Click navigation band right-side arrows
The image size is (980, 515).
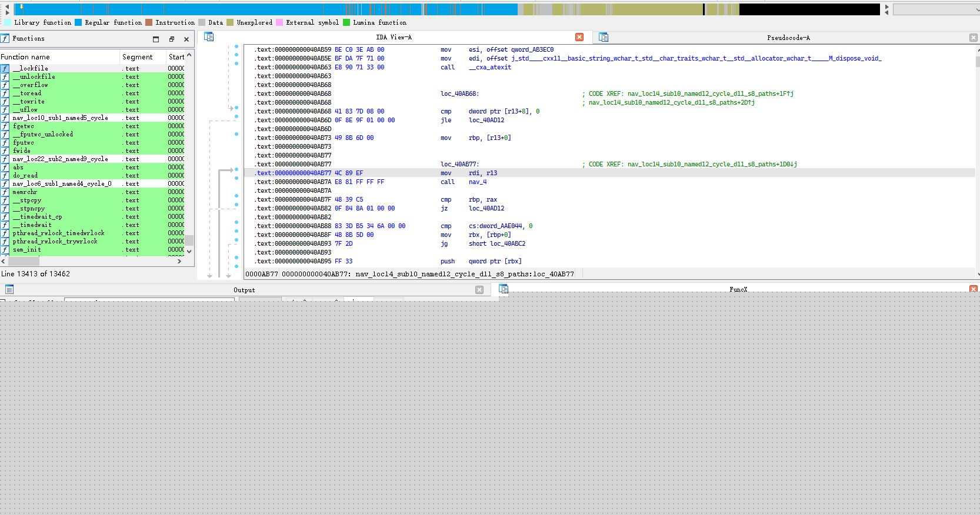click(x=886, y=9)
